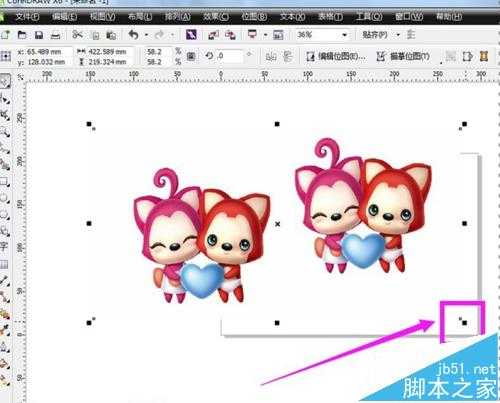Select the Text tool in the toolbox
500x403 pixels.
(4, 247)
